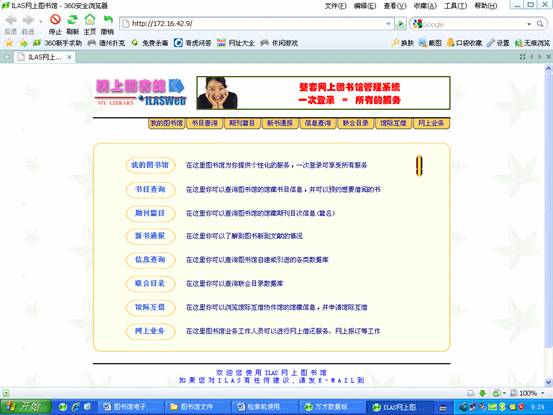Click the 我的图书馆 oval button
The height and width of the screenshot is (415, 553).
click(150, 165)
